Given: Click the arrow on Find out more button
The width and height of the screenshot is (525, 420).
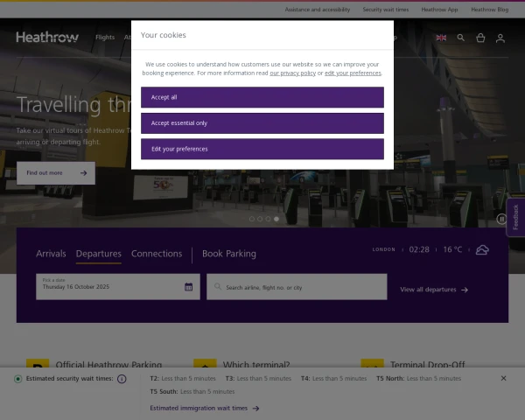Looking at the screenshot, I should click(x=83, y=173).
